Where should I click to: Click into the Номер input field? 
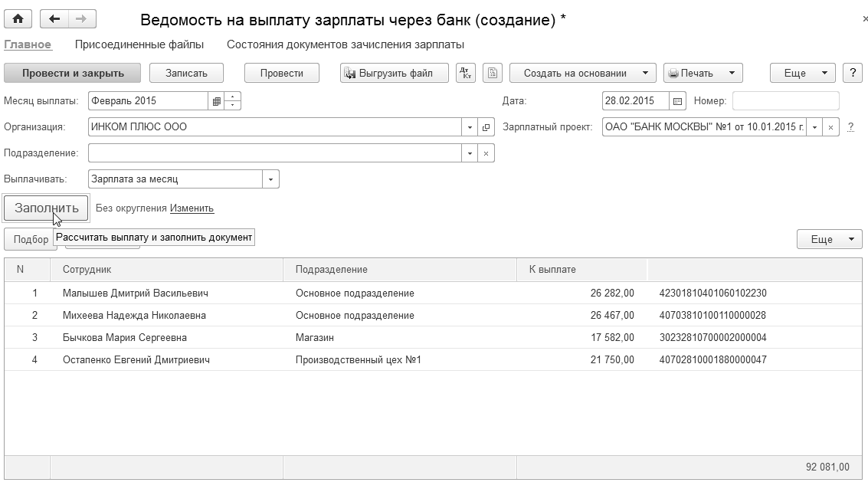(785, 101)
